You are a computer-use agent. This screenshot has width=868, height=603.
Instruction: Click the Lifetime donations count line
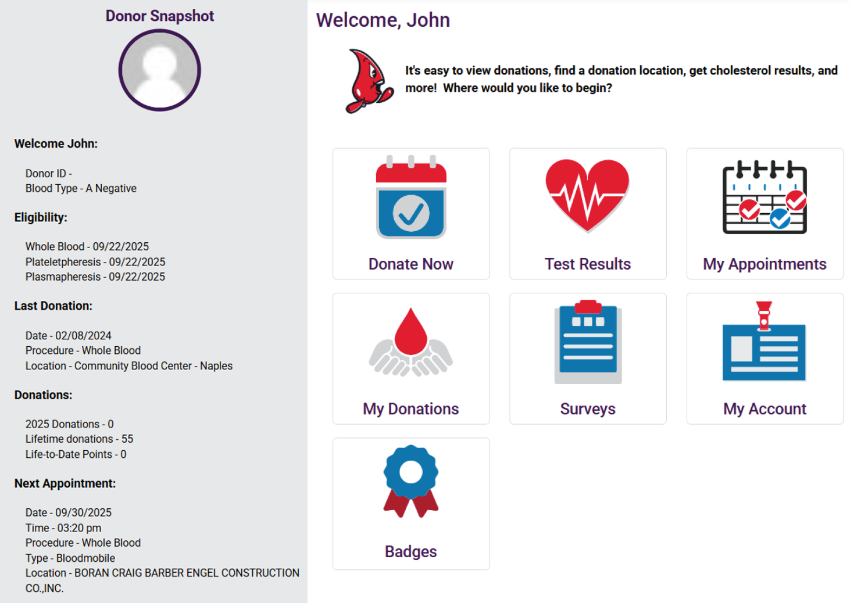(79, 439)
